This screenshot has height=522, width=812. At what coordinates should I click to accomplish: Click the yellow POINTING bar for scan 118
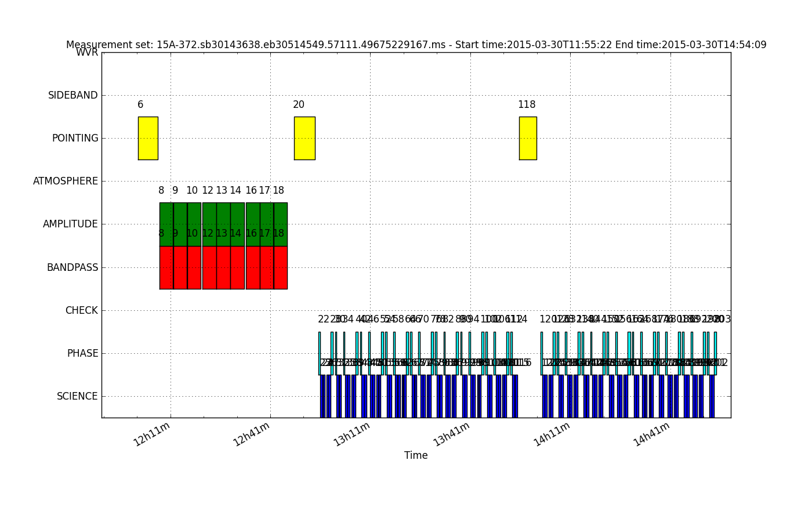(528, 138)
